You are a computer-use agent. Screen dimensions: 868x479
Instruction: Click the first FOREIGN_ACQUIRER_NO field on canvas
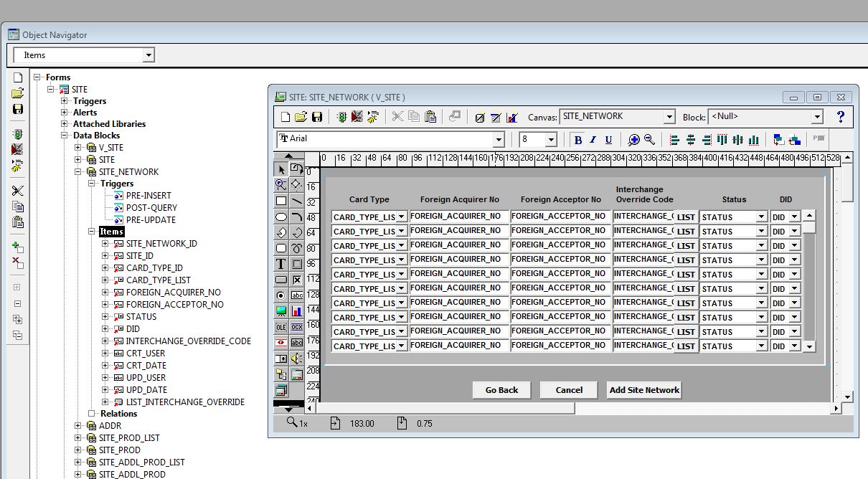tap(458, 216)
